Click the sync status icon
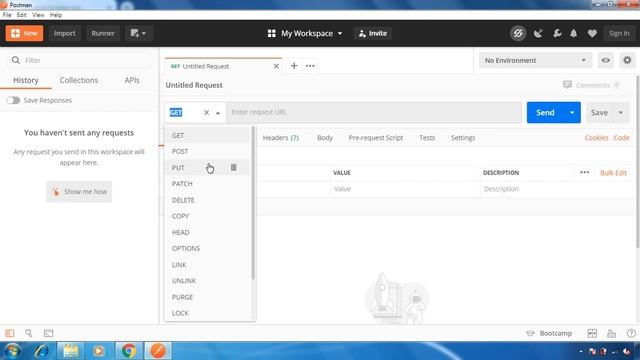Image resolution: width=640 pixels, height=360 pixels. point(518,33)
